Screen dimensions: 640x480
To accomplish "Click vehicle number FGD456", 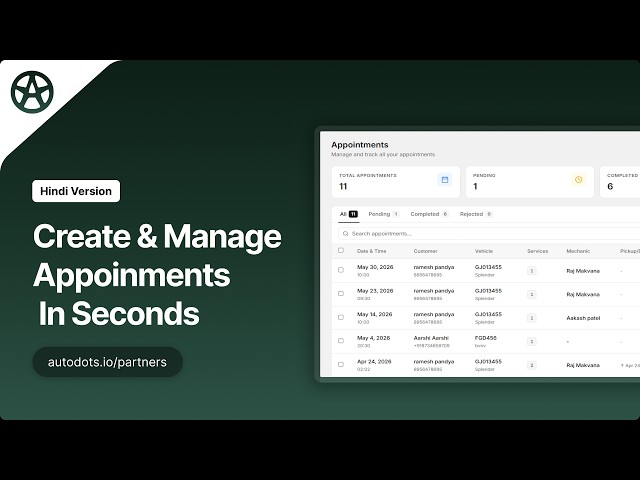I will pos(486,338).
